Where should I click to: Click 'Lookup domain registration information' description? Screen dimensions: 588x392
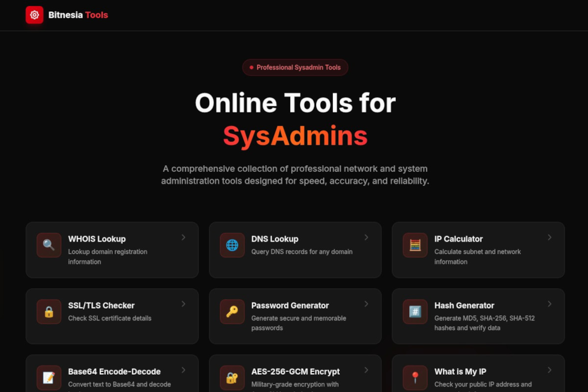coord(108,257)
